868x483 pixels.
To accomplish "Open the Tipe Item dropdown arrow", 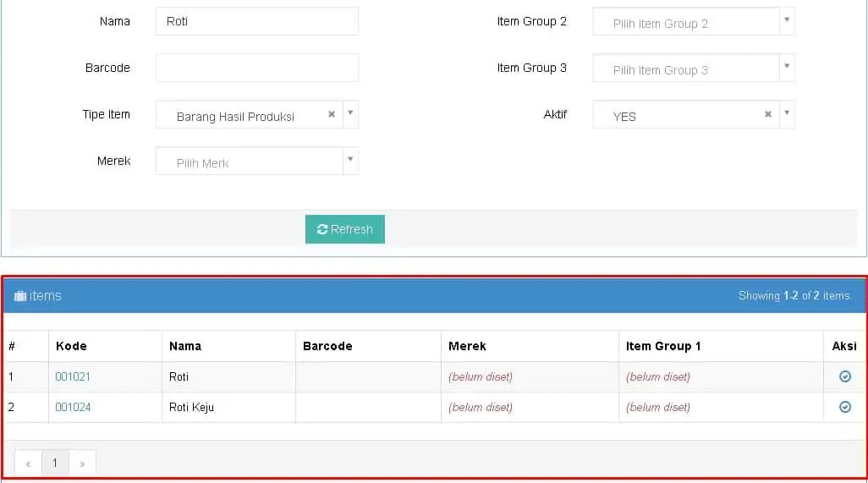I will pyautogui.click(x=350, y=114).
